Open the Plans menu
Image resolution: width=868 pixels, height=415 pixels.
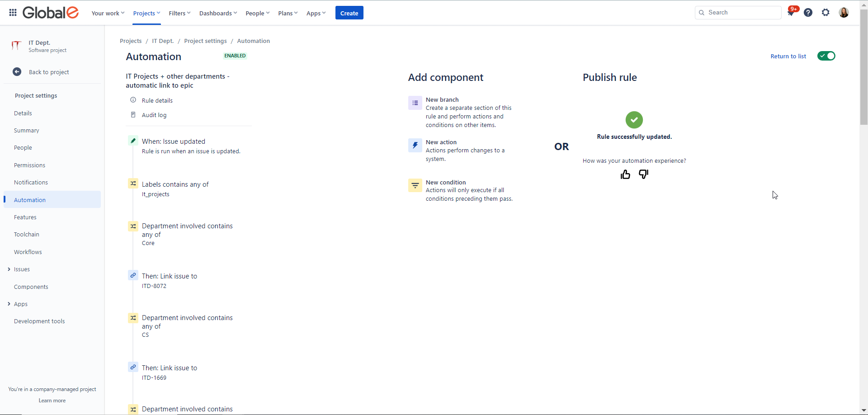tap(288, 13)
